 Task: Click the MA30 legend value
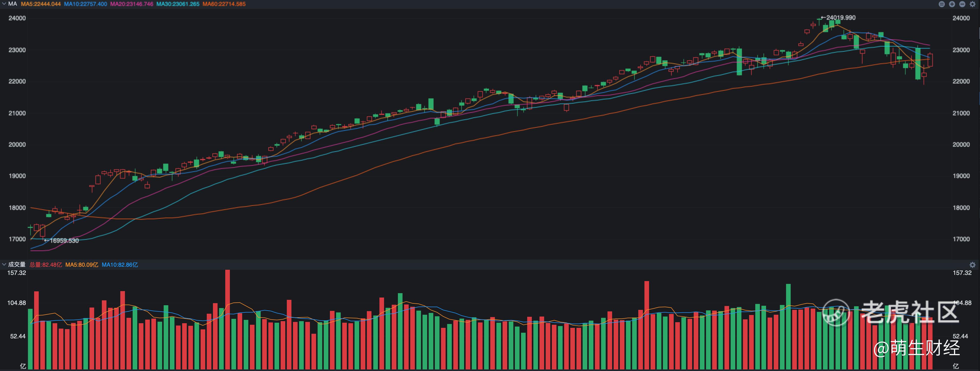(x=178, y=4)
